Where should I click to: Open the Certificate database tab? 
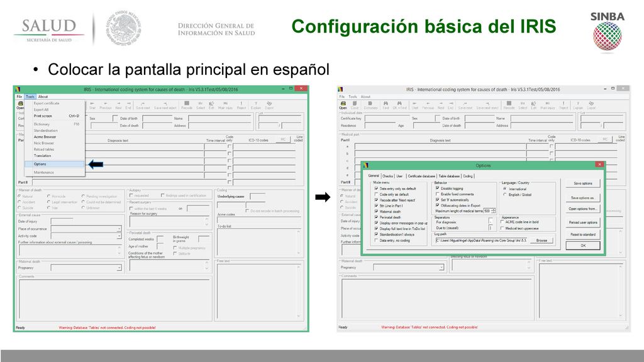[421, 176]
